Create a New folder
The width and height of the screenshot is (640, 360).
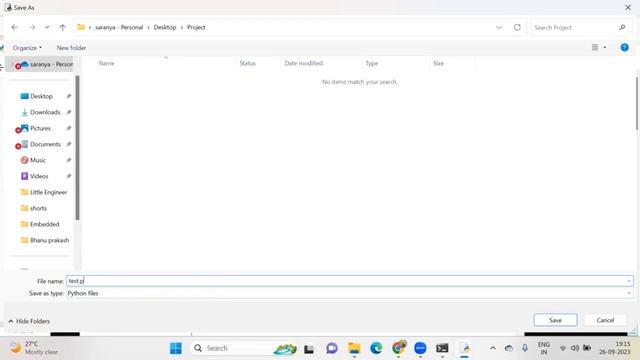[71, 48]
